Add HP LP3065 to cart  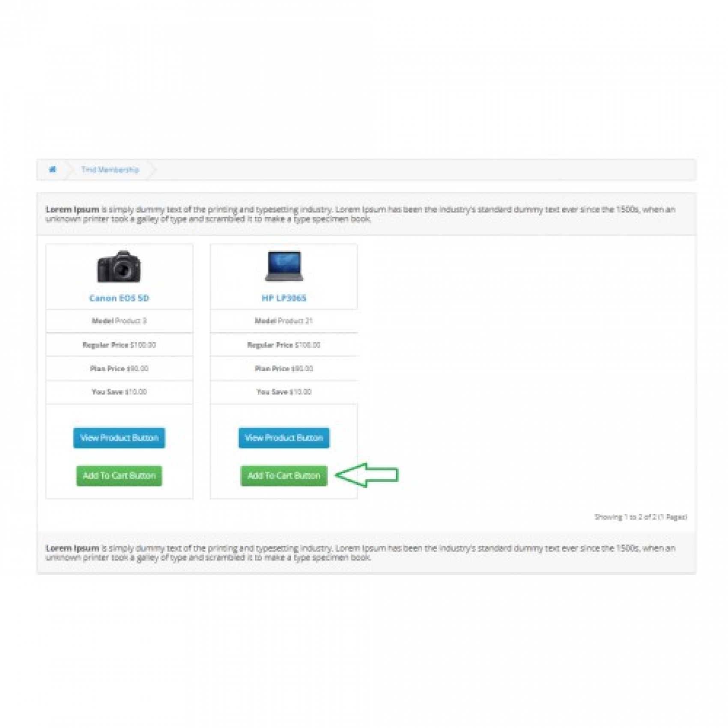[284, 476]
